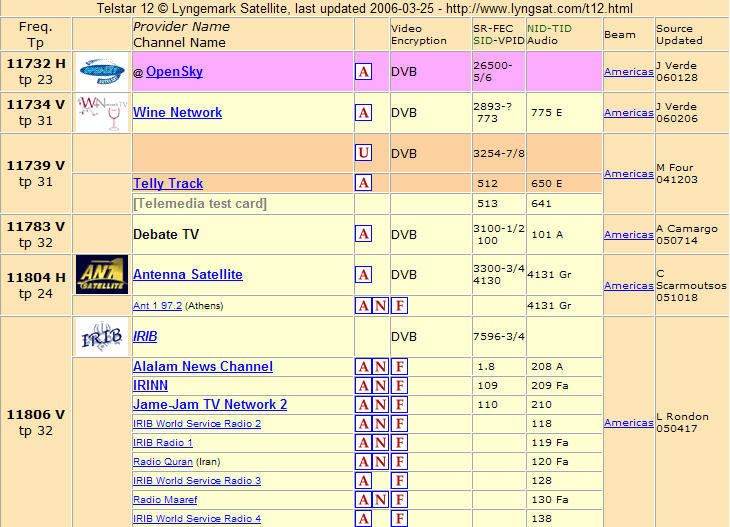Click Americas beam link for 11804 H
Screen dimensions: 730x527
[x=629, y=286]
